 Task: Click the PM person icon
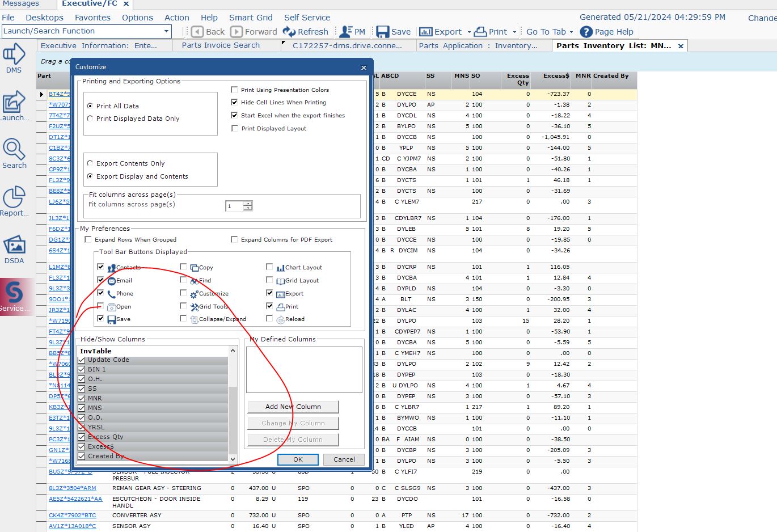pos(345,32)
